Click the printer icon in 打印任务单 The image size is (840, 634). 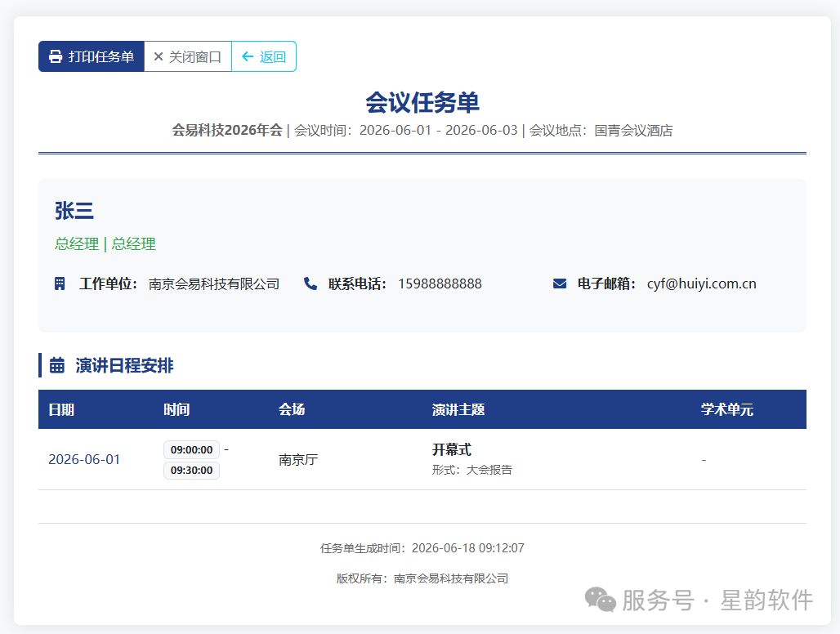[56, 56]
